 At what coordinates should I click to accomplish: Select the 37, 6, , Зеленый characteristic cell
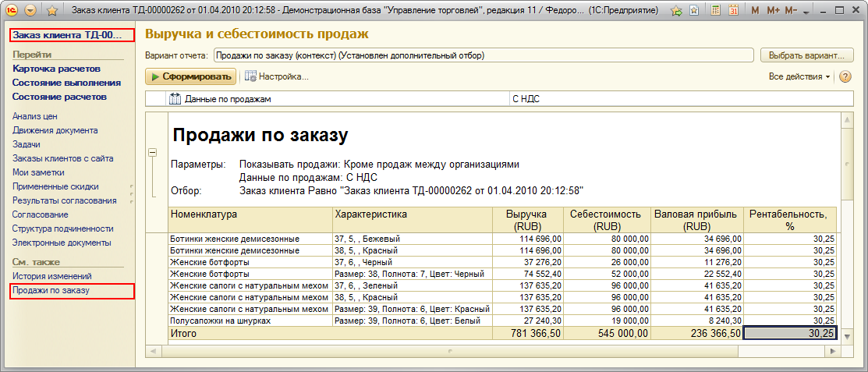pyautogui.click(x=413, y=285)
